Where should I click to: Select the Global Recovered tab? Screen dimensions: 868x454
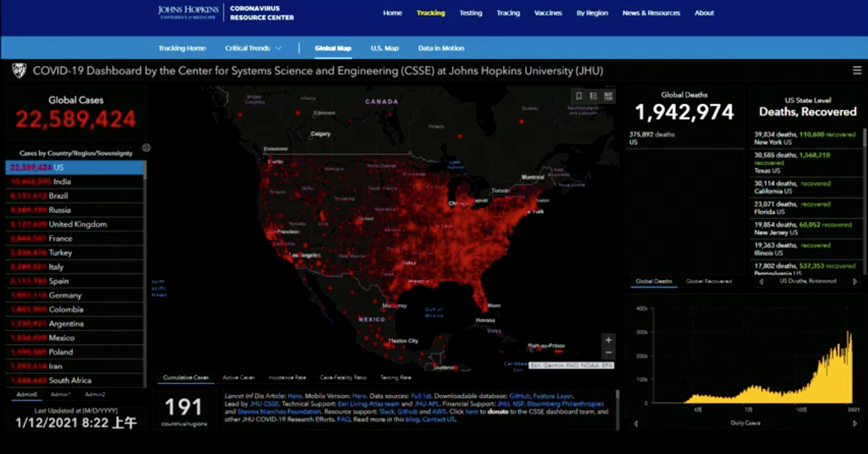coord(709,282)
